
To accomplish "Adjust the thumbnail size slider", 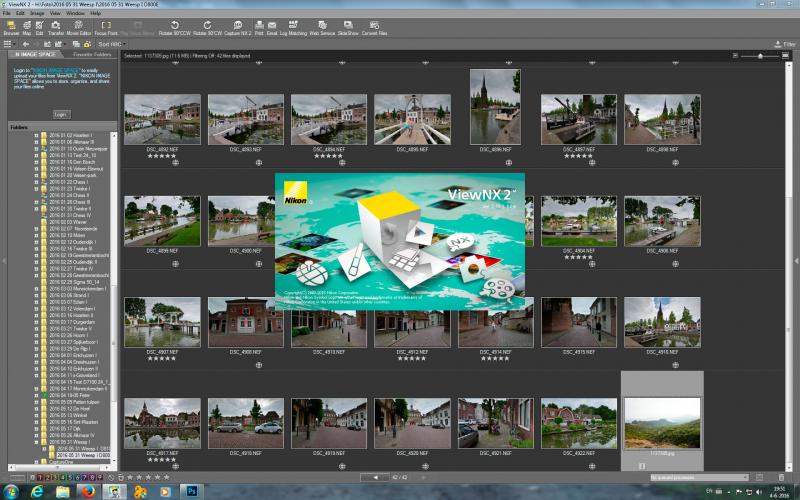I will (x=760, y=56).
